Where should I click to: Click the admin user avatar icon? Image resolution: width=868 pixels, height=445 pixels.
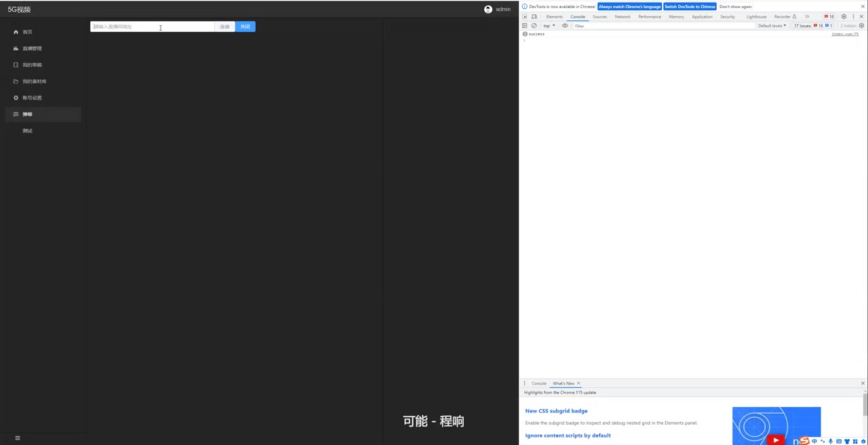click(x=488, y=9)
